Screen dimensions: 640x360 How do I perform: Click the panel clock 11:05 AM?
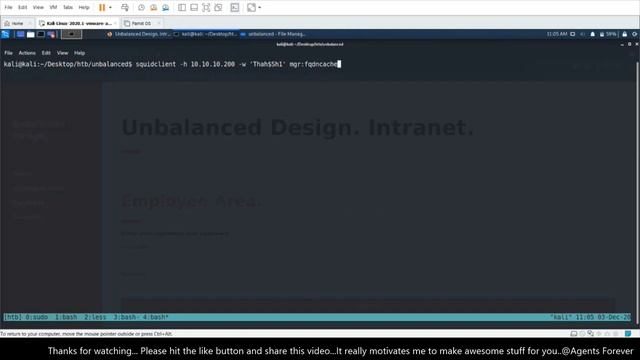click(557, 34)
